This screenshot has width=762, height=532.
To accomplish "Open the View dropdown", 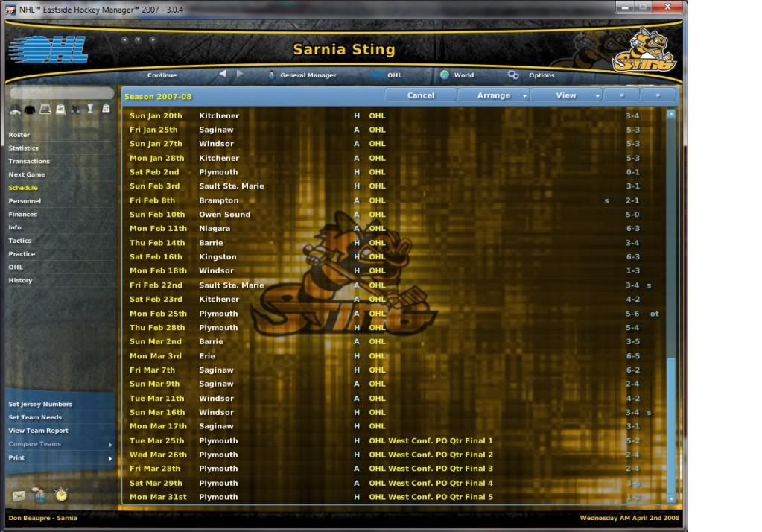I will coord(567,95).
